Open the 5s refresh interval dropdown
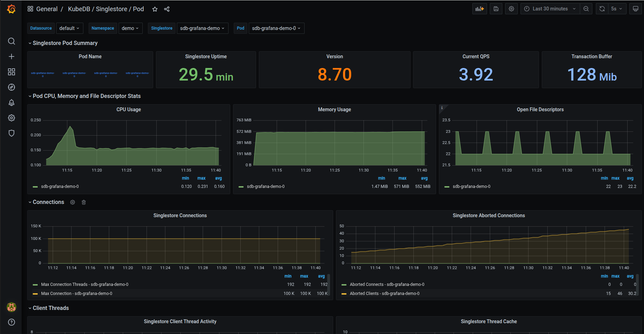Image resolution: width=644 pixels, height=334 pixels. tap(617, 9)
